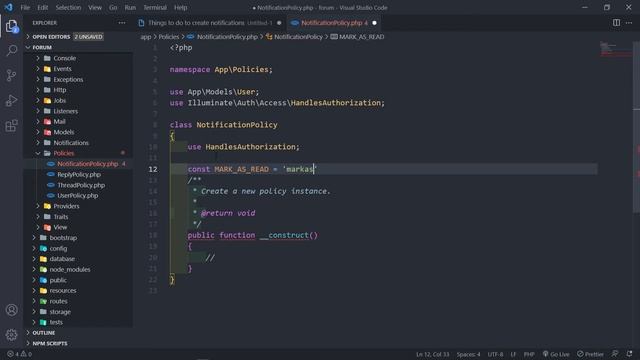Viewport: 640px width, 360px height.
Task: Open the Explorer view in activity bar
Action: [x=11, y=27]
